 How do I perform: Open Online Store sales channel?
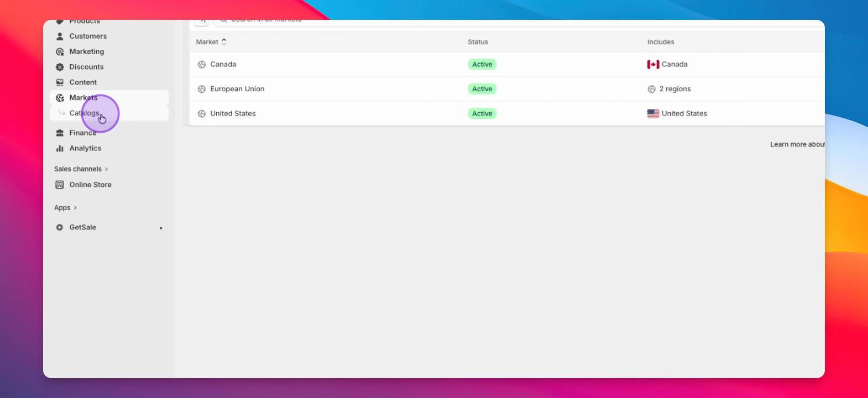(x=91, y=185)
